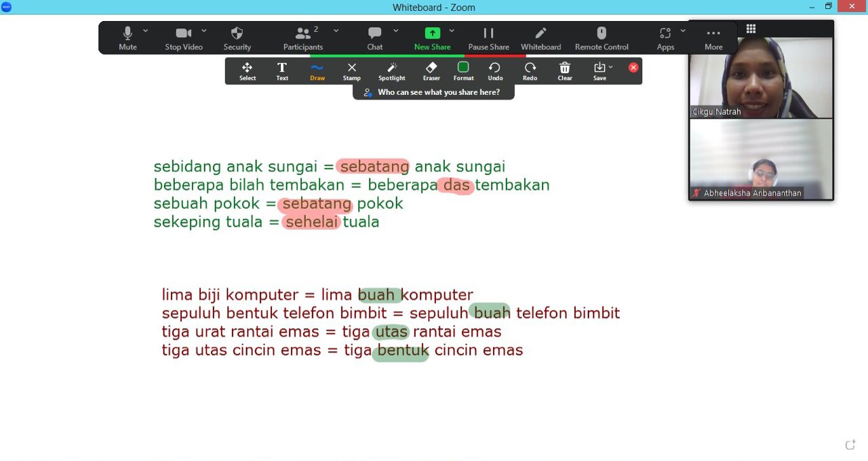
Task: Click the Undo annotation icon
Action: click(x=495, y=71)
